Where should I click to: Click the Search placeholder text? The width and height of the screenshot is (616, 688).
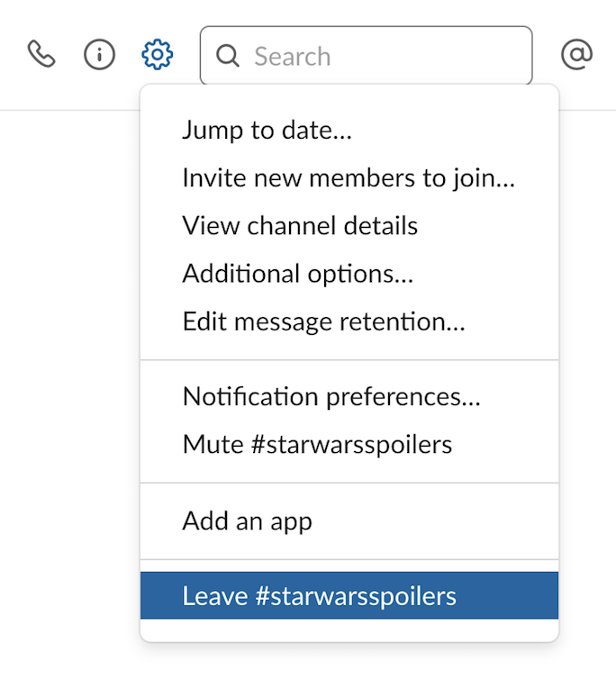click(292, 56)
